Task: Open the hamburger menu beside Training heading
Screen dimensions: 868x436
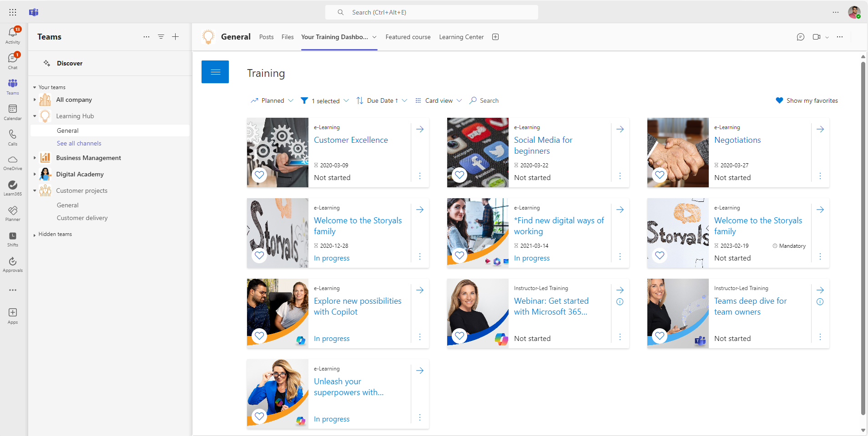Action: pos(215,71)
